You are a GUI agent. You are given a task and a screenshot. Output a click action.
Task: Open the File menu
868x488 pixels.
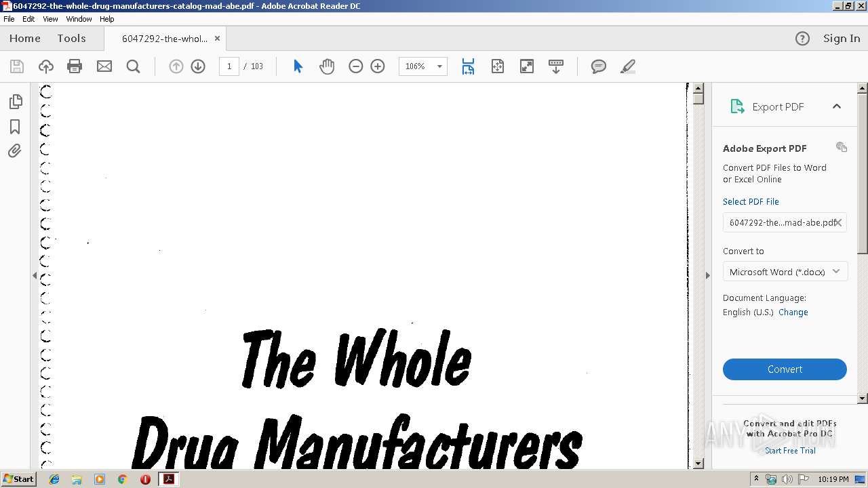click(x=9, y=19)
